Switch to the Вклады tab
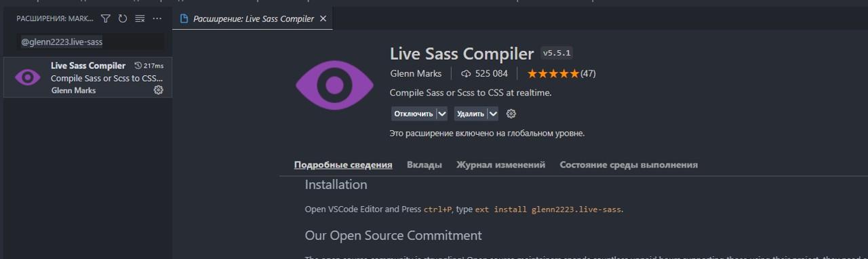Viewport: 868px width, 259px height. [425, 165]
